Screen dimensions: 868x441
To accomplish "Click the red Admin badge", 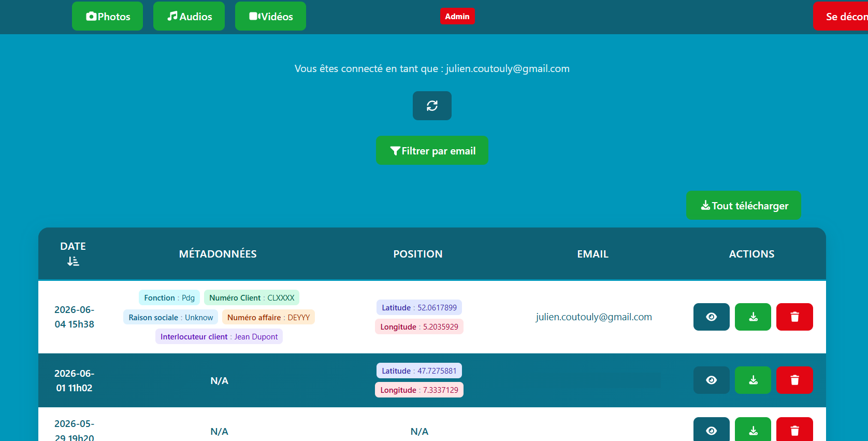I will coord(457,16).
